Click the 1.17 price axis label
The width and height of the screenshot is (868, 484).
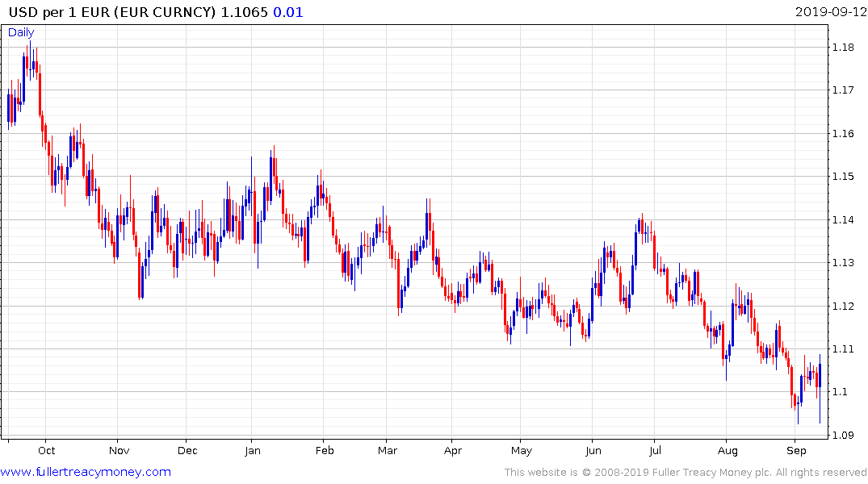[x=843, y=90]
